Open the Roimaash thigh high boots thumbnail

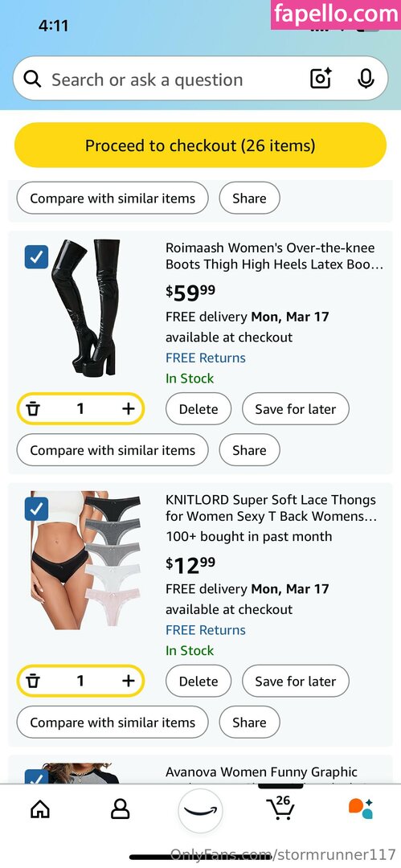pyautogui.click(x=86, y=307)
